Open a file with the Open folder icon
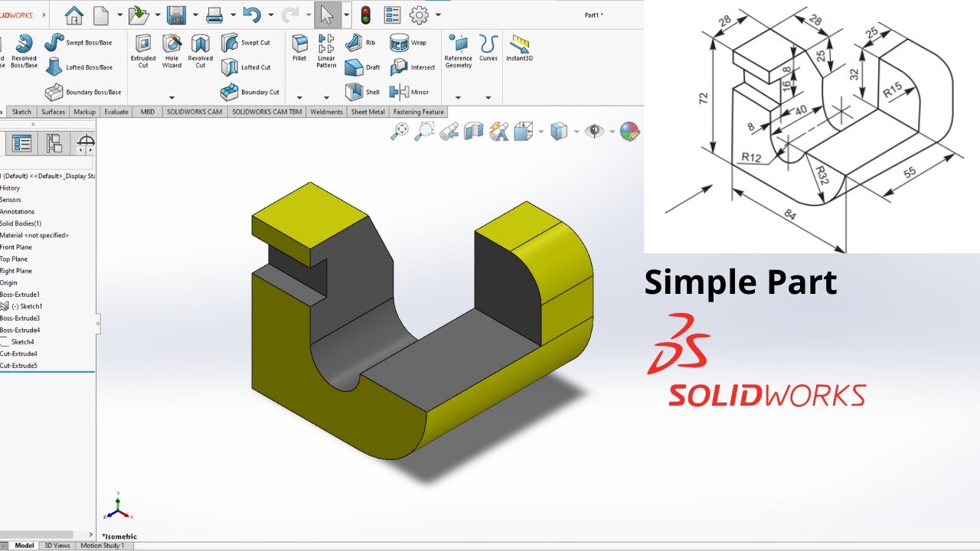980x551 pixels. [139, 15]
